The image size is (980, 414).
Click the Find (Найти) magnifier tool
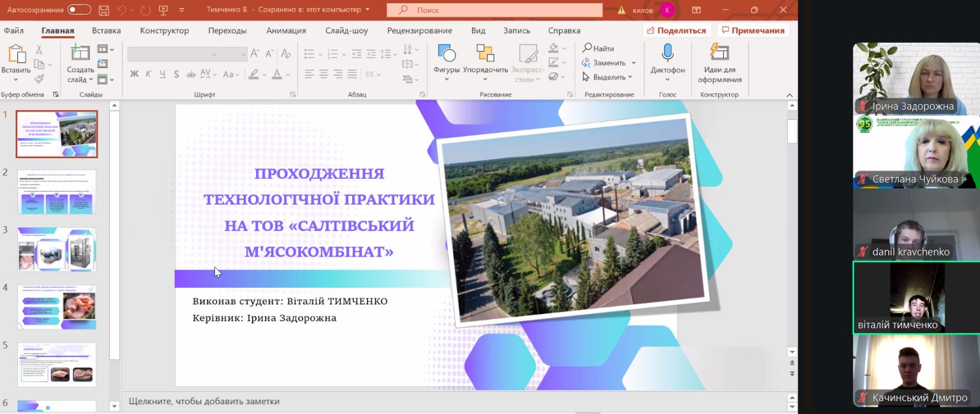[x=598, y=48]
